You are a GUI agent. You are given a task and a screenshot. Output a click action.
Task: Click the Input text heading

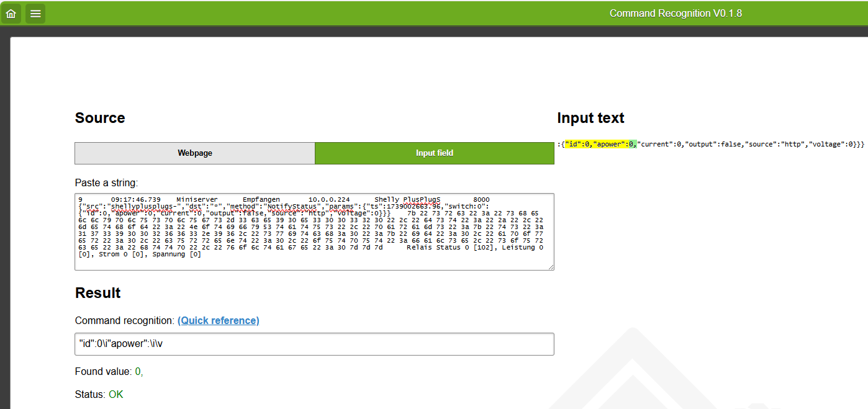coord(591,118)
